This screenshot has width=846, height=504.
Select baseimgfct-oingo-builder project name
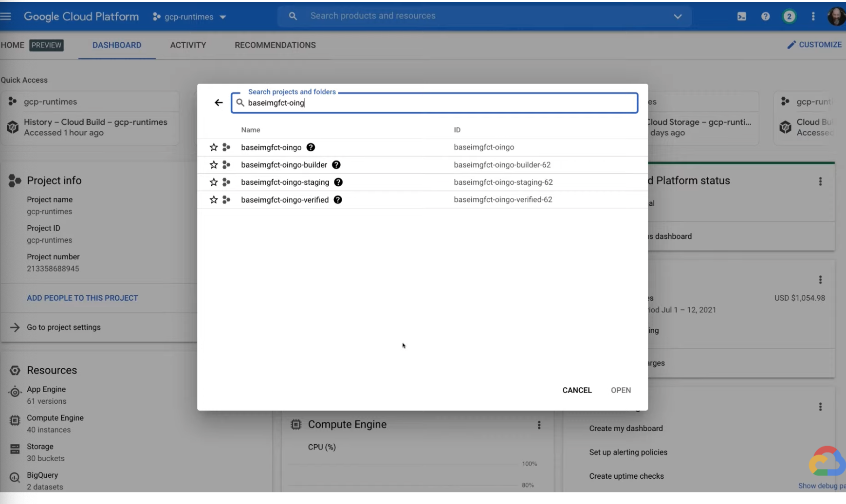[284, 165]
